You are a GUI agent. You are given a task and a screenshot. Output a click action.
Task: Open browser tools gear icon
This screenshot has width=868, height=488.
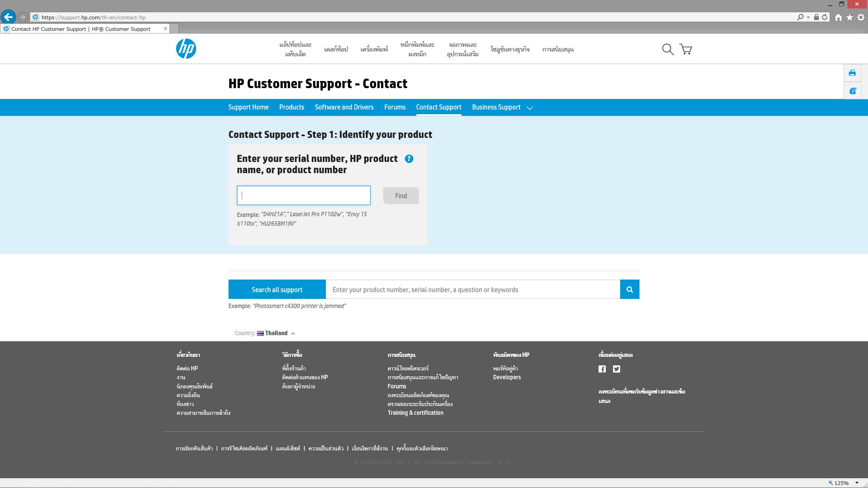pos(861,17)
